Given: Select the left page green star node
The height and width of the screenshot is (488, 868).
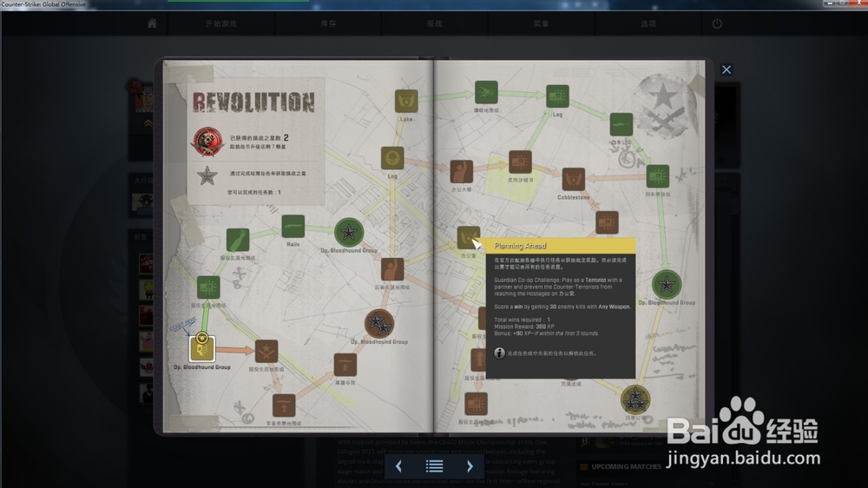Looking at the screenshot, I should click(349, 233).
